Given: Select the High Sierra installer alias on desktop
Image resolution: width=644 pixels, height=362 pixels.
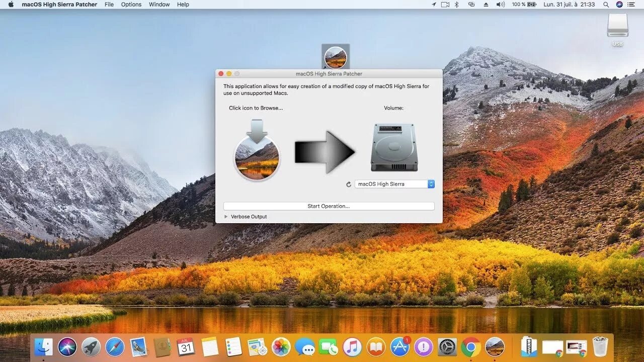Looking at the screenshot, I should pyautogui.click(x=336, y=57).
